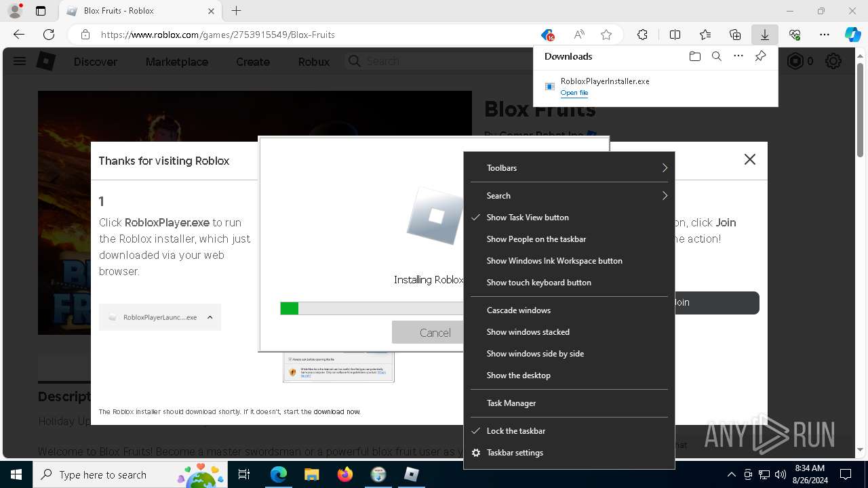Viewport: 868px width, 488px height.
Task: Select Show windows side by side
Action: coord(569,354)
